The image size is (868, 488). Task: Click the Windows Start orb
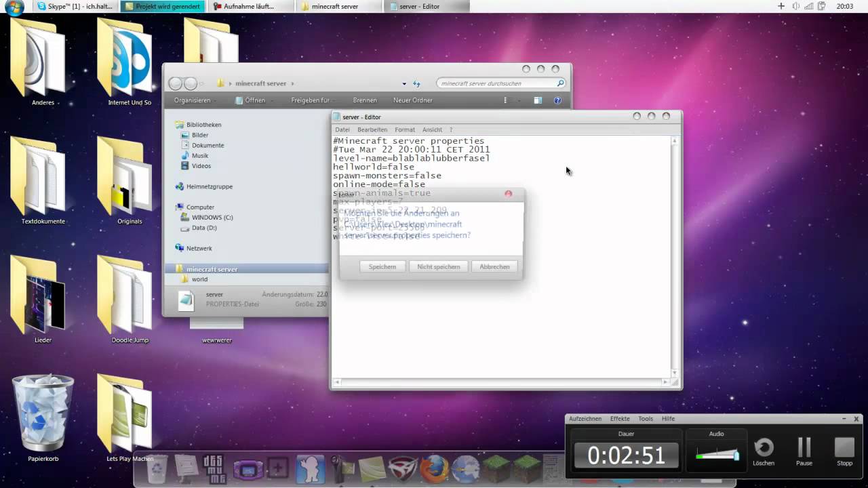[x=14, y=7]
